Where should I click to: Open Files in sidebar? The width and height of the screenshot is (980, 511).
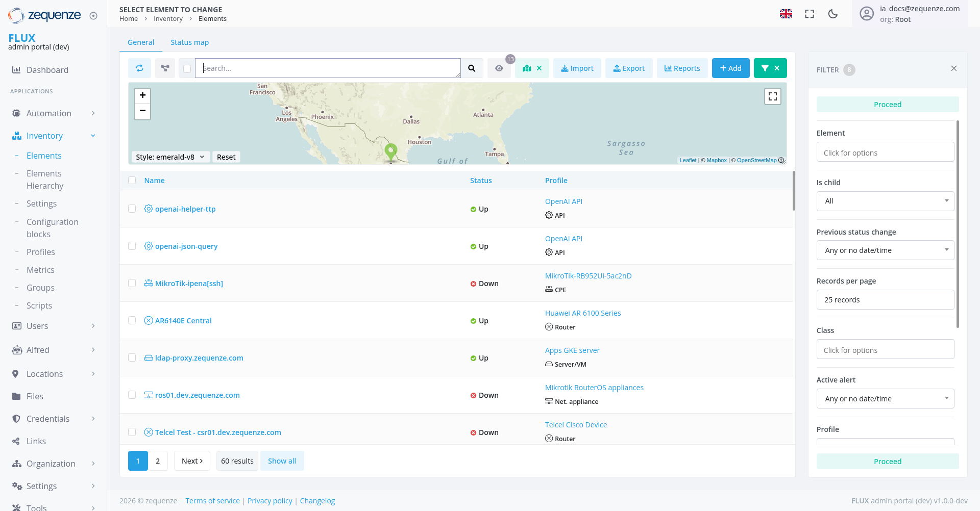point(35,396)
